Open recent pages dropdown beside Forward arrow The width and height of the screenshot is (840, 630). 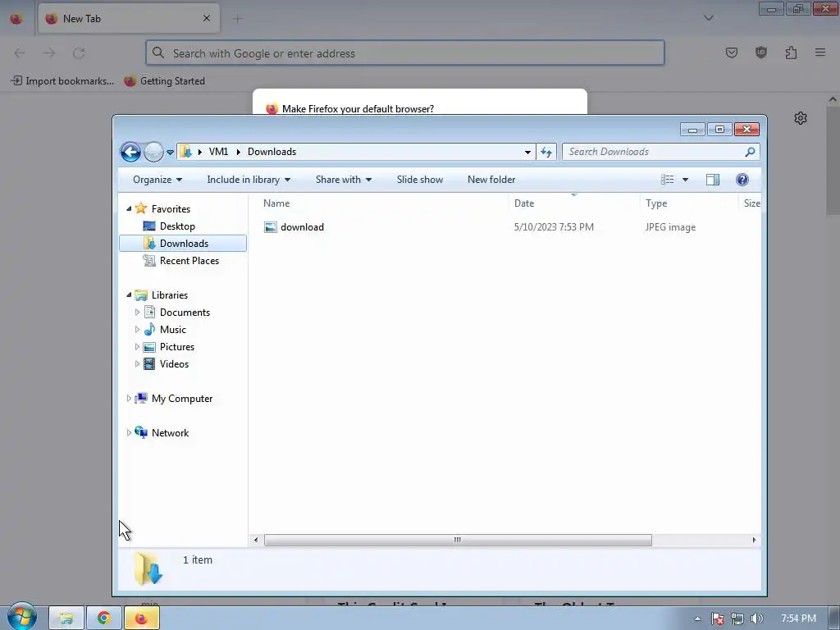point(170,152)
